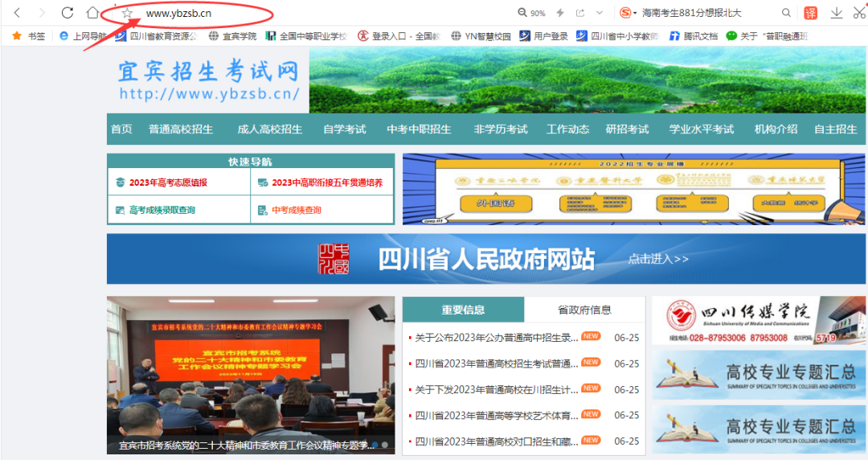The image size is (868, 460).
Task: Open 机构介绍 menu item
Action: click(776, 129)
